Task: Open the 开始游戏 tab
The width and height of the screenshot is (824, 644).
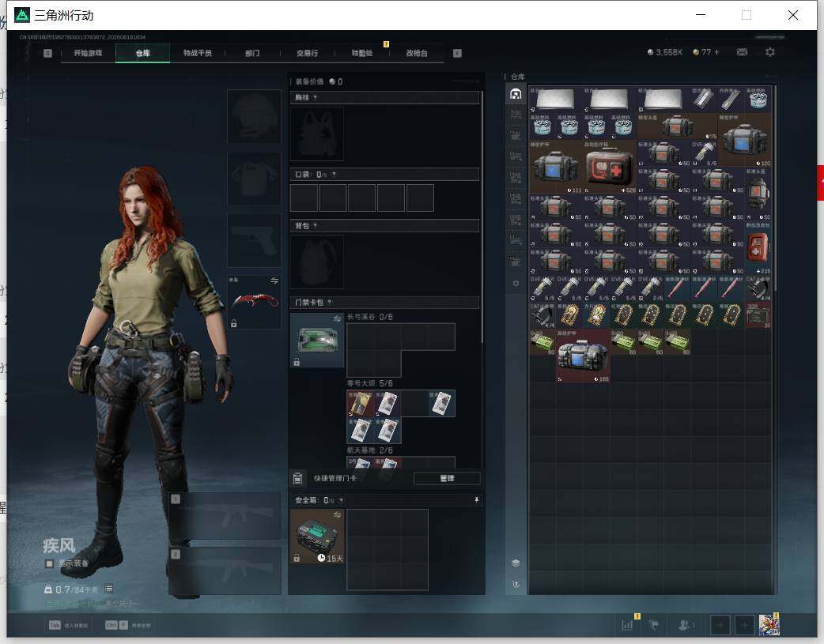Action: point(88,53)
